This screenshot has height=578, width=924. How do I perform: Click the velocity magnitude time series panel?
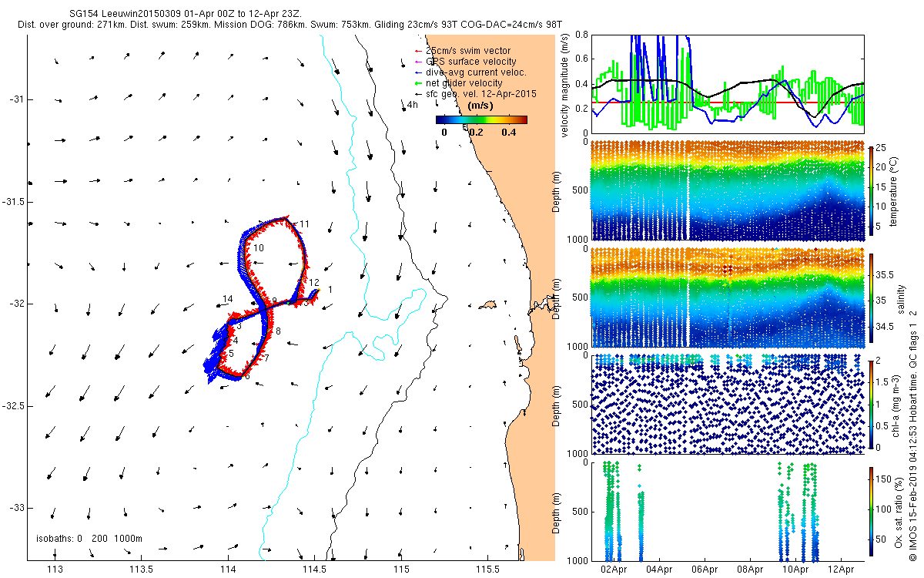click(727, 81)
